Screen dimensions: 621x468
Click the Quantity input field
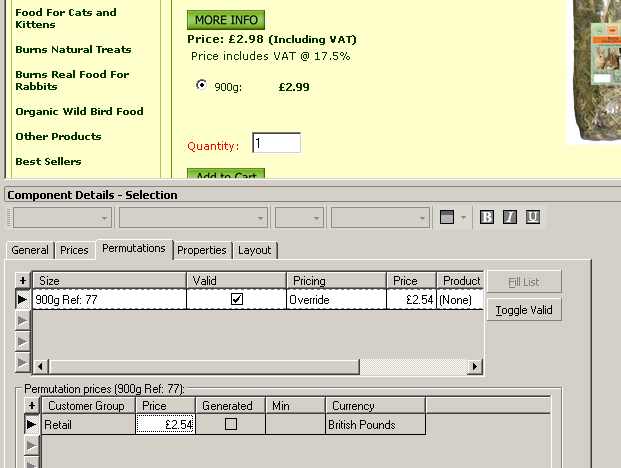(276, 144)
